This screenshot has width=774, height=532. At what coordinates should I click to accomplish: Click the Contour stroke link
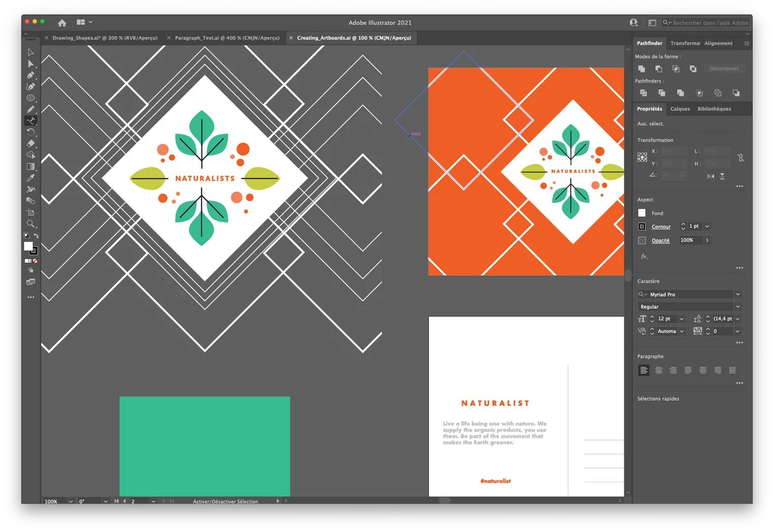pos(661,227)
